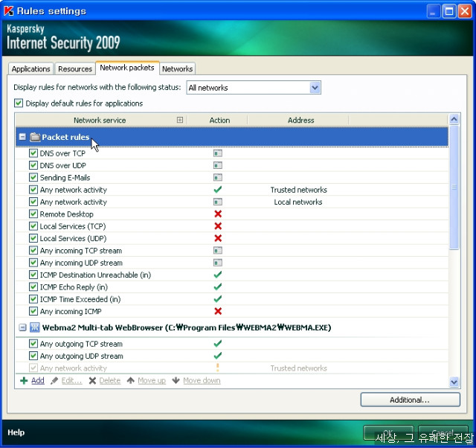476x448 pixels.
Task: Click the block icon for Local Services (TCP)
Action: [218, 226]
